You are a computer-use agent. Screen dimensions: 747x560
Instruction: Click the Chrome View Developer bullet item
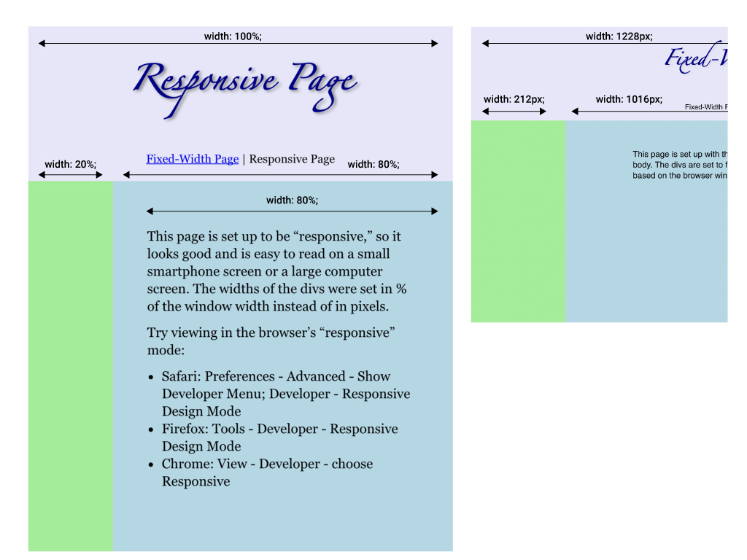coord(266,472)
